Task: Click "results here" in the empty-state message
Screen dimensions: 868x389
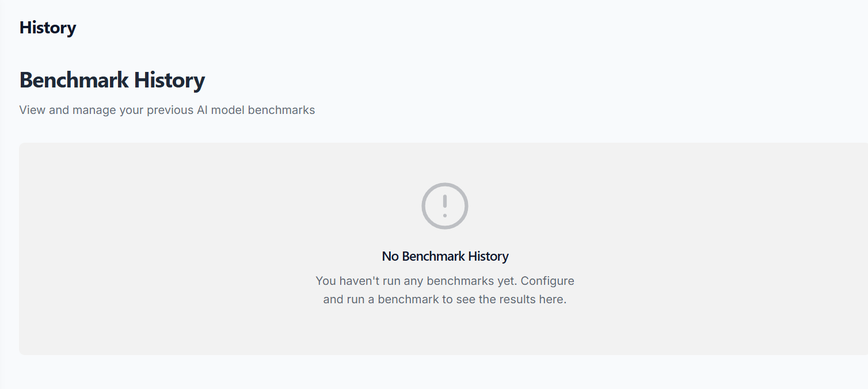Action: click(x=535, y=300)
